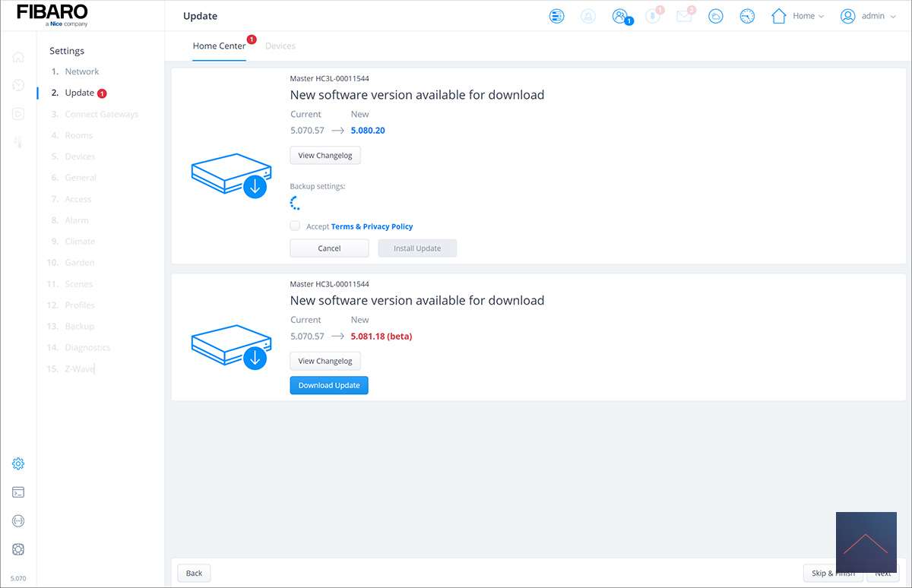Open the weather icon in top bar
This screenshot has width=912, height=588.
coord(715,16)
